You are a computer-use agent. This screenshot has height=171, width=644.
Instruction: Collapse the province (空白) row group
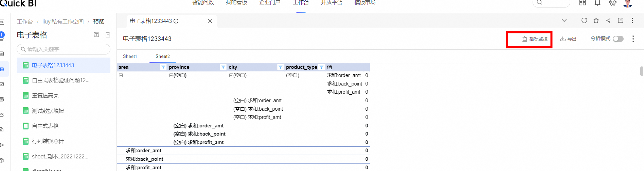(171, 75)
